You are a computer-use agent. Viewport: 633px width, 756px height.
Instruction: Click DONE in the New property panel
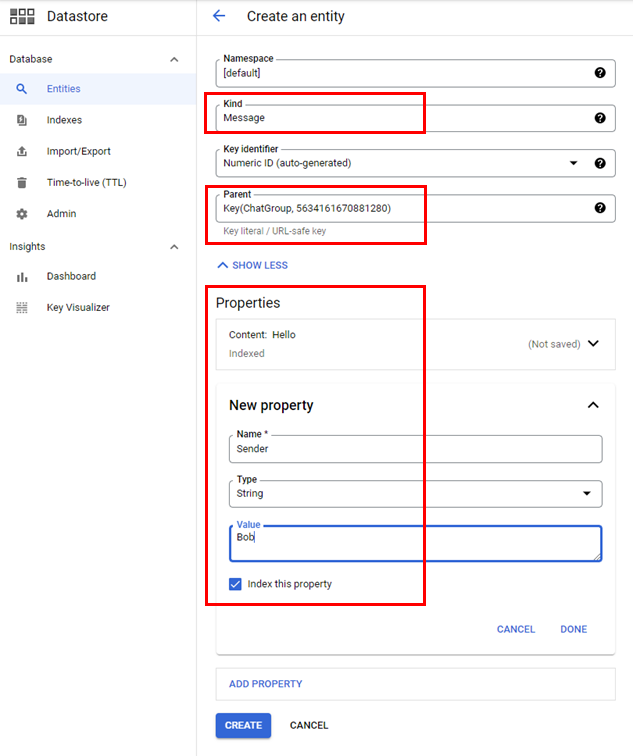(x=573, y=630)
